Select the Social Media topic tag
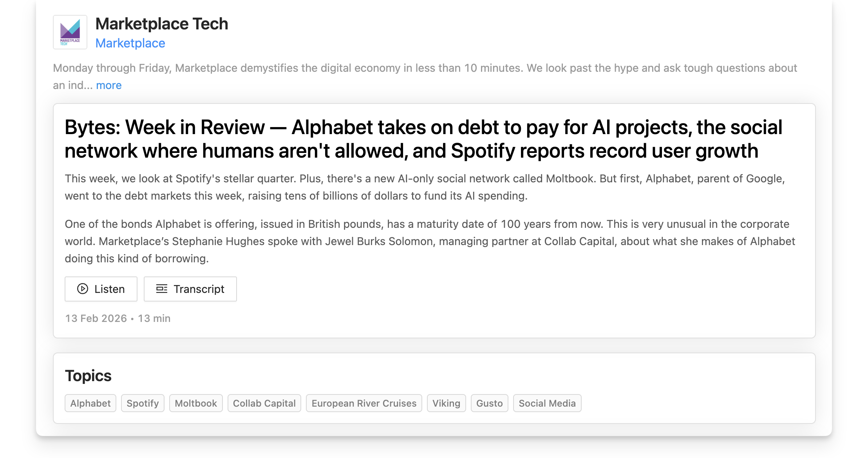 point(547,403)
